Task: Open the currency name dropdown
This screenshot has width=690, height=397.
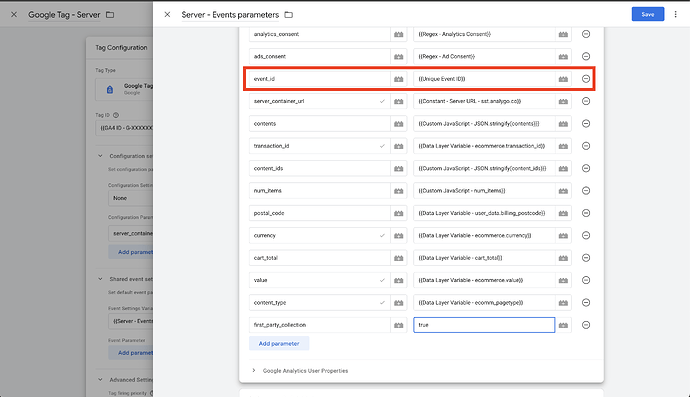Action: tap(382, 235)
